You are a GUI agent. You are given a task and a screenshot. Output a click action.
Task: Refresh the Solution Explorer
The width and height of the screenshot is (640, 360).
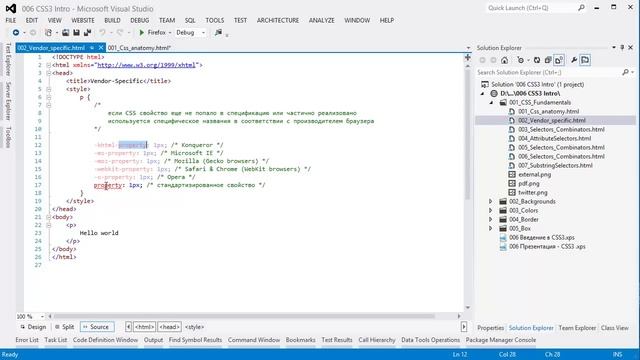click(537, 60)
